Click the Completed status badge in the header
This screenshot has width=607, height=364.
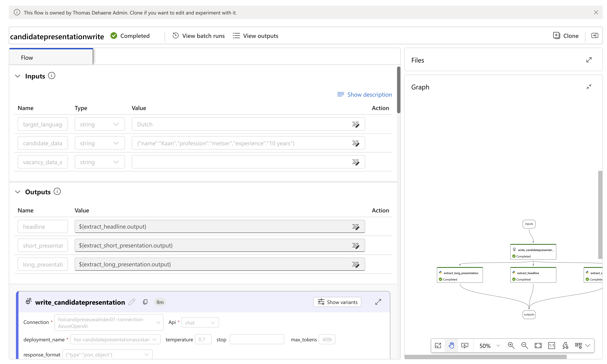coord(130,36)
